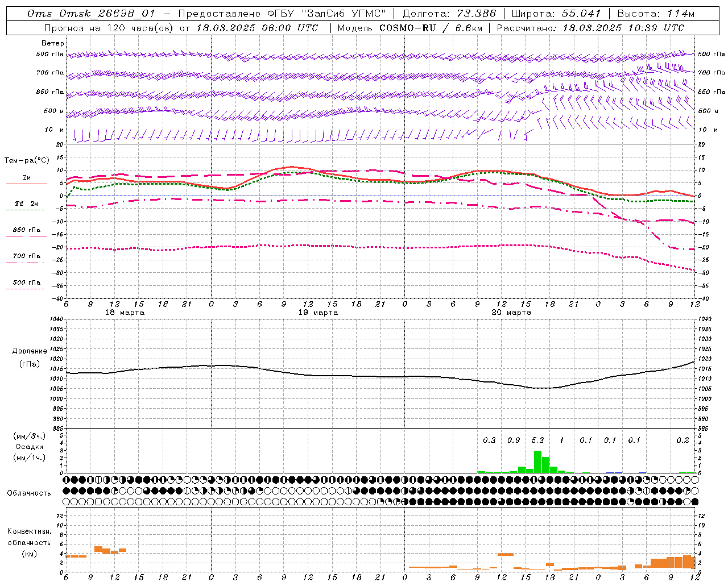This screenshot has width=728, height=582.
Task: Click the (мм/1ч.) unit label
Action: coord(30,458)
